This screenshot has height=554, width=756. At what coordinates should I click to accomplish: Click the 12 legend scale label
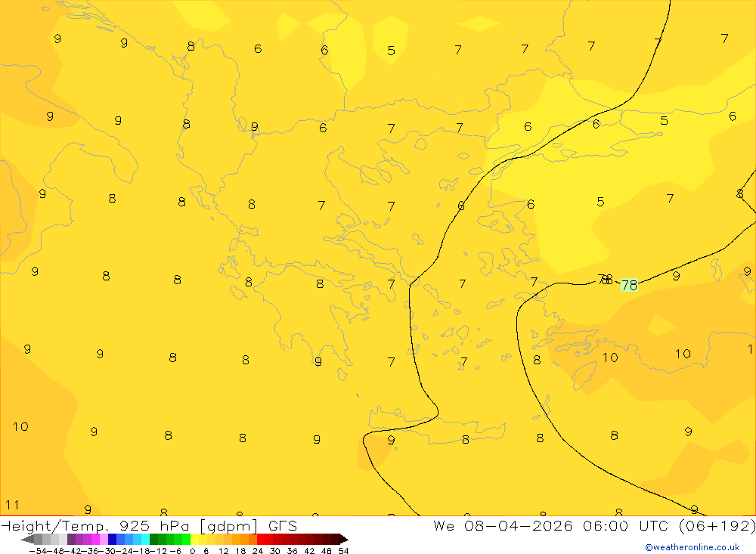[x=223, y=551]
